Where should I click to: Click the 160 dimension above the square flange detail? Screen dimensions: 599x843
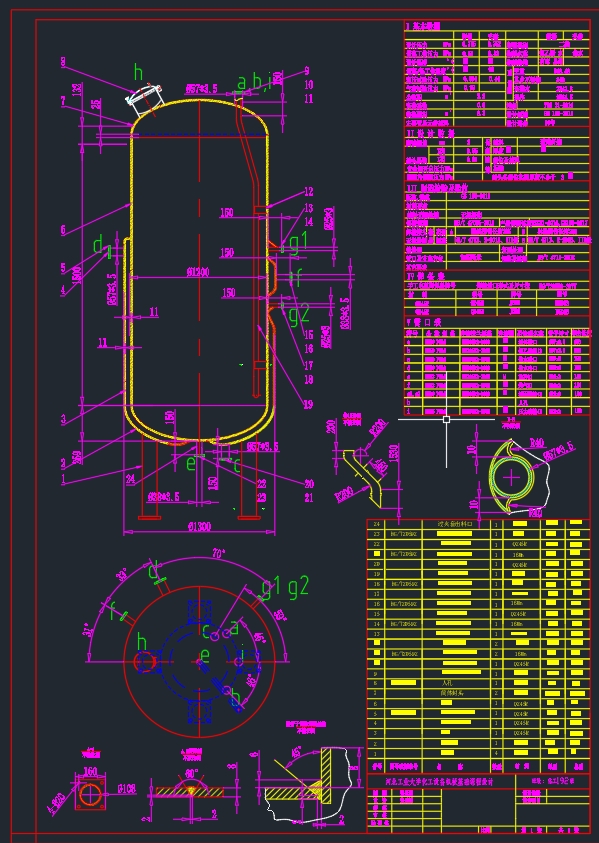pos(90,772)
